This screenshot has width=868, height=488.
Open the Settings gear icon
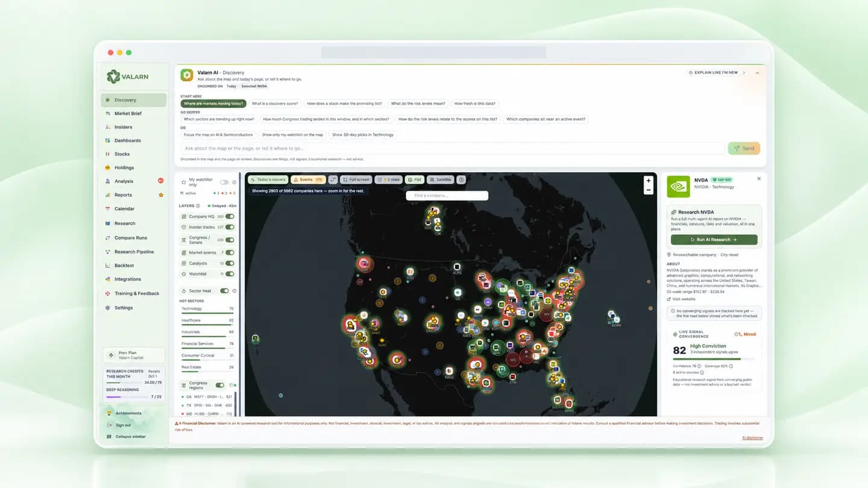pos(107,308)
